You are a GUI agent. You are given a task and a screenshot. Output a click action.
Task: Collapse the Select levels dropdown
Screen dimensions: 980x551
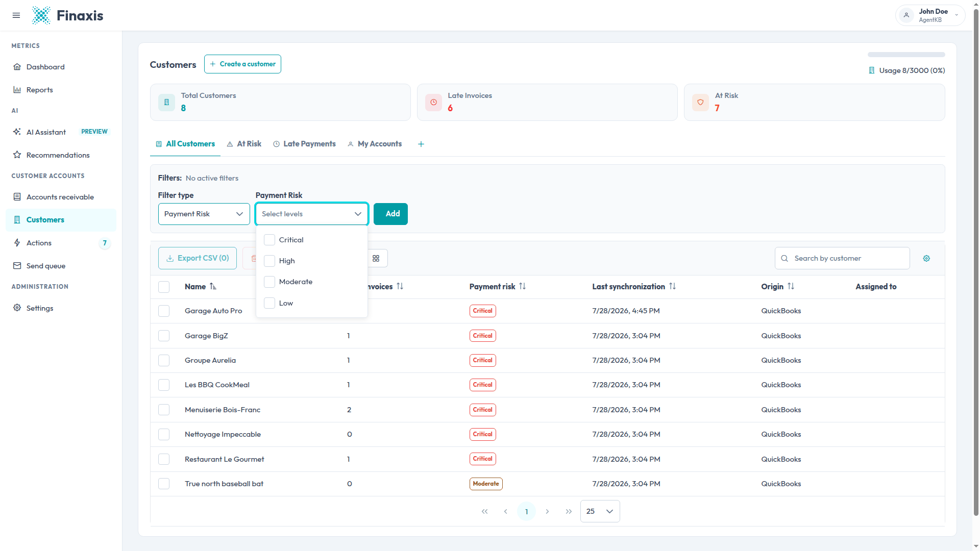pos(311,214)
